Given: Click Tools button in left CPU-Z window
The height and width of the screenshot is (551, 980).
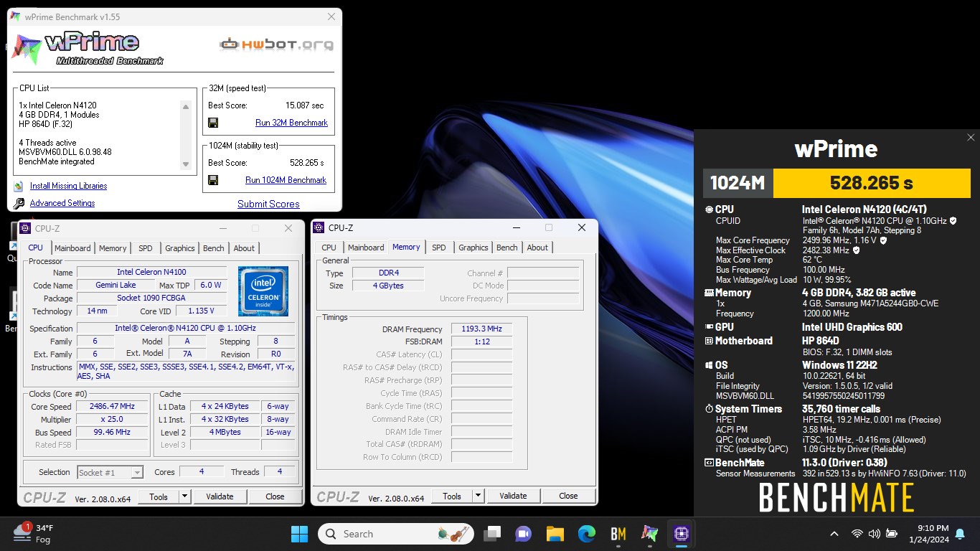Looking at the screenshot, I should (159, 496).
